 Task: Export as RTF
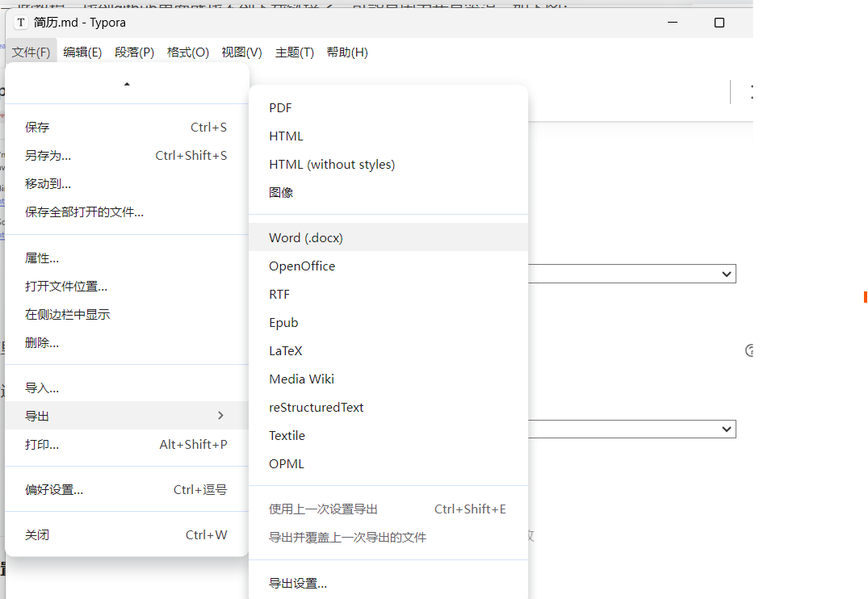pyautogui.click(x=388, y=295)
